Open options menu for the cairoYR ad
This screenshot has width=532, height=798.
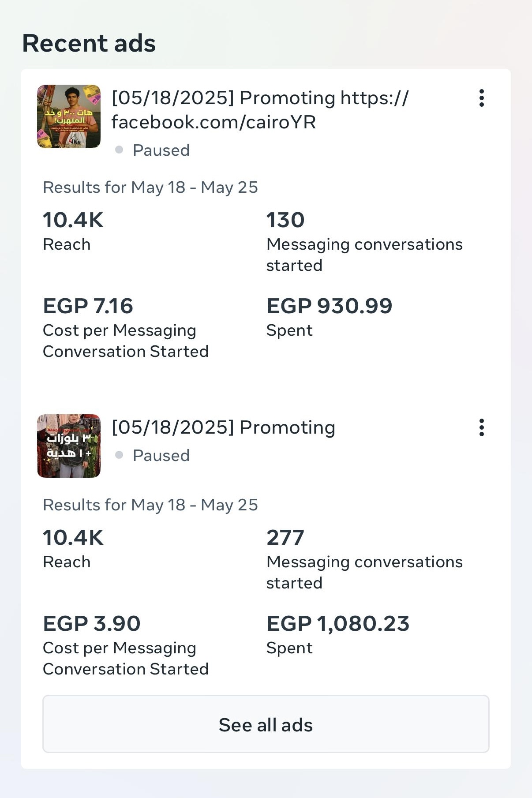coord(481,98)
